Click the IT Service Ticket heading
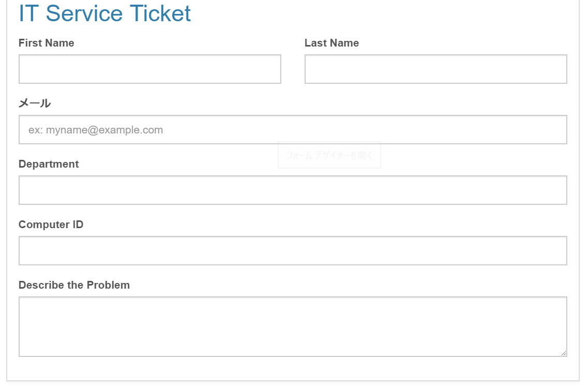Screen dimensions: 588x389 (104, 13)
